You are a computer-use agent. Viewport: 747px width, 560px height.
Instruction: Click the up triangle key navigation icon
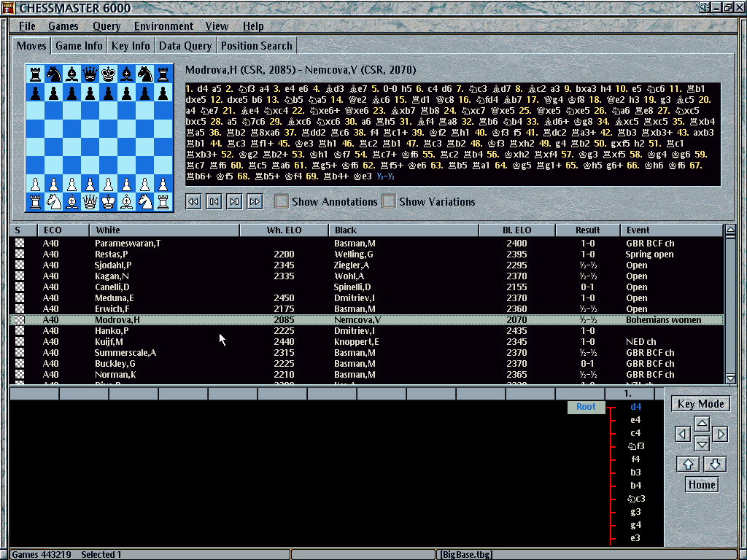tap(702, 424)
